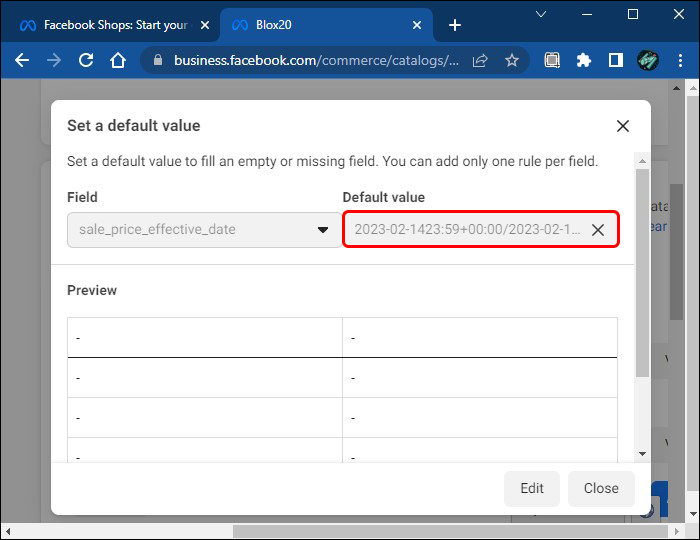Open the tab search chevron in title bar

pos(541,14)
